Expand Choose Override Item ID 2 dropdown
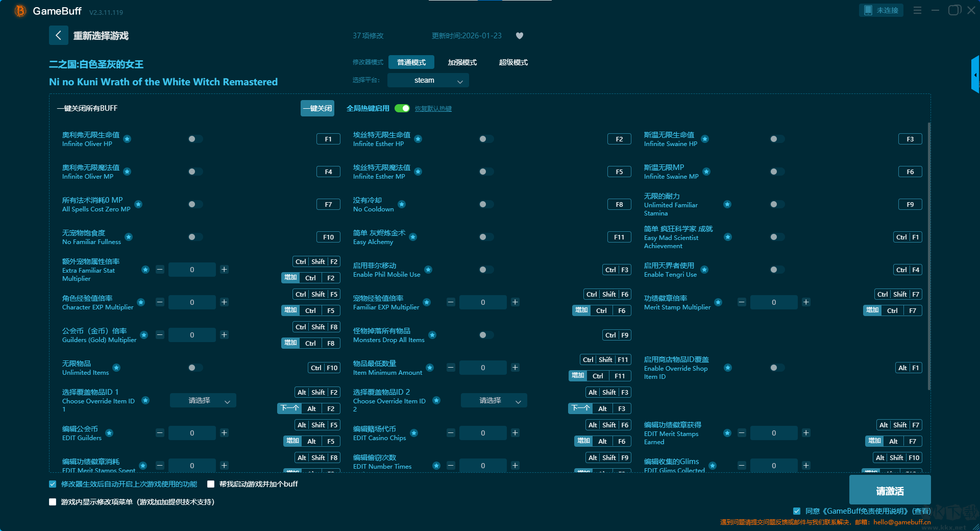This screenshot has width=980, height=531. point(494,401)
